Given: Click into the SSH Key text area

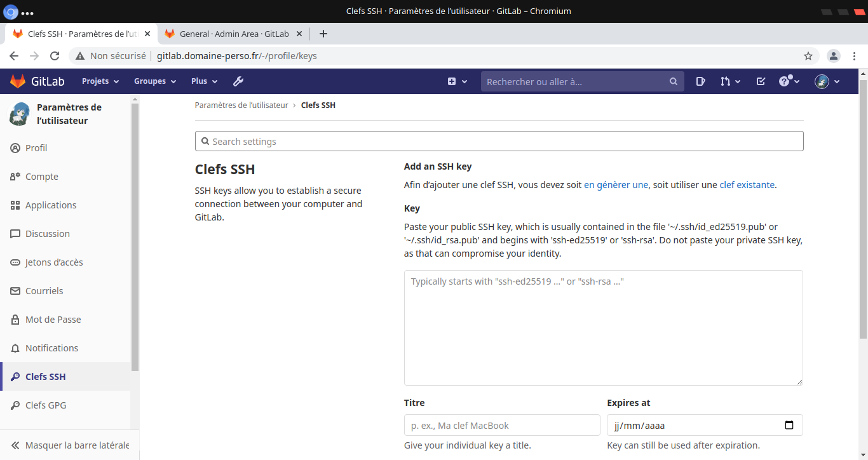Looking at the screenshot, I should pyautogui.click(x=603, y=327).
